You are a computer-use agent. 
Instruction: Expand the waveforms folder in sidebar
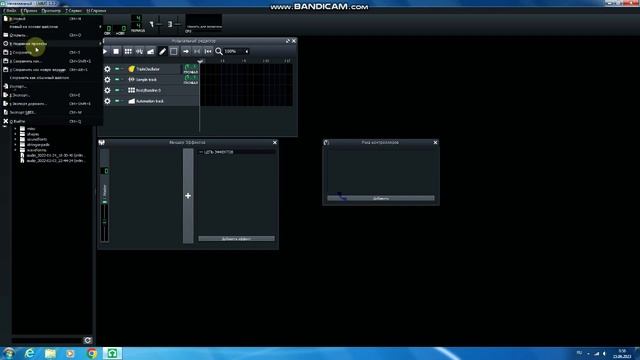coord(16,150)
